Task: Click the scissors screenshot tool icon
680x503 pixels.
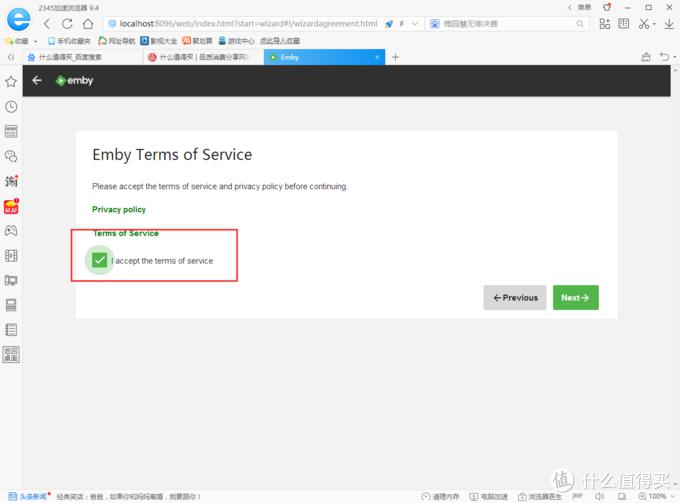Action: 644,24
